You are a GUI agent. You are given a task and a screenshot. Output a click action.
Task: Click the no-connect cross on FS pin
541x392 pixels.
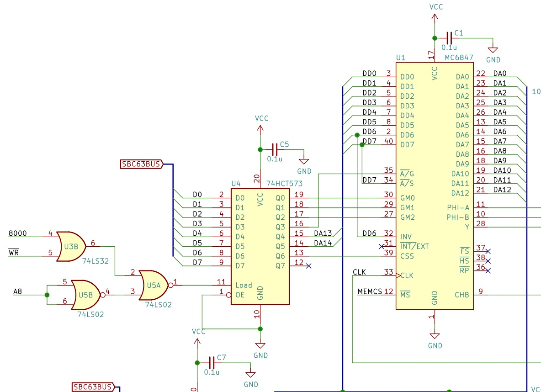click(488, 251)
